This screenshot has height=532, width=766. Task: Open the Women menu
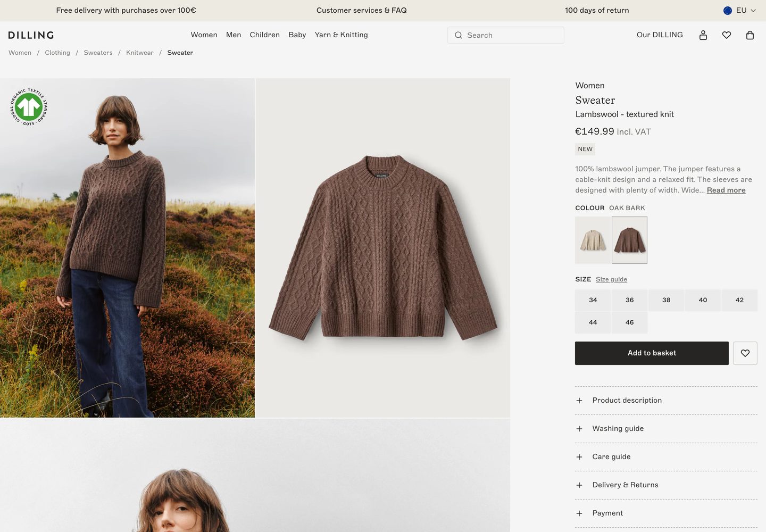click(204, 35)
